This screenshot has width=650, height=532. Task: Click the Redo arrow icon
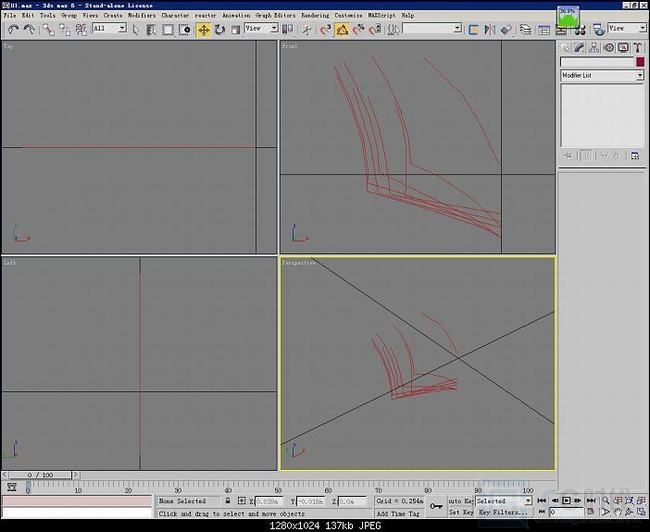29,29
